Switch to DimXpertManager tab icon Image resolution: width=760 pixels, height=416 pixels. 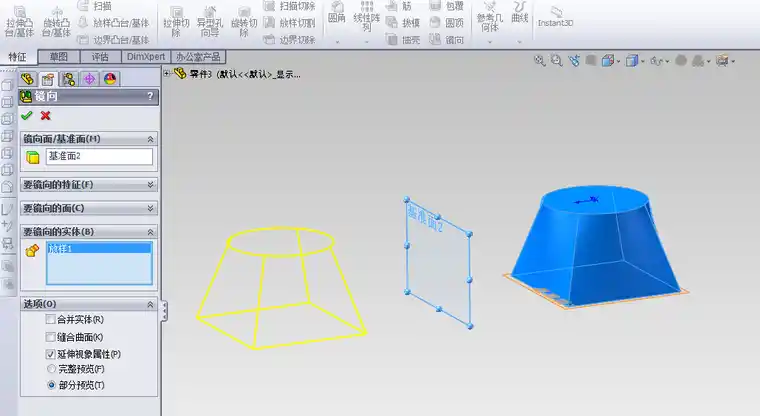[89, 79]
